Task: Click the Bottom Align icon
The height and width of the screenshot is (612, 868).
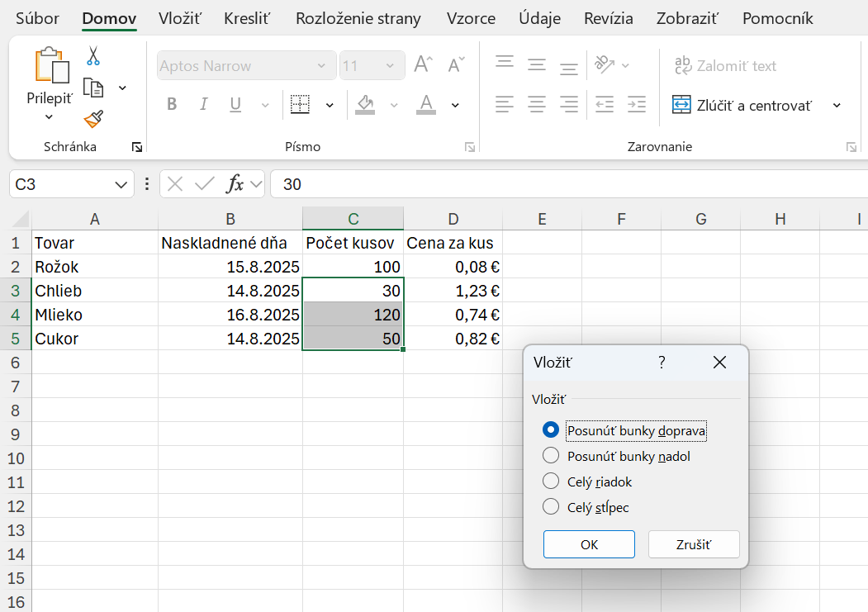Action: pos(568,68)
